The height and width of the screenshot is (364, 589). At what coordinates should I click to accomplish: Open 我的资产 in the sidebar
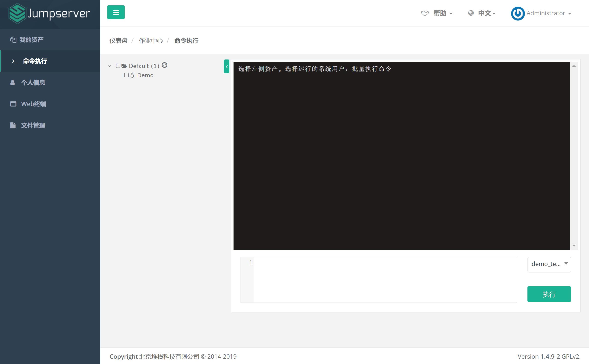(x=50, y=39)
